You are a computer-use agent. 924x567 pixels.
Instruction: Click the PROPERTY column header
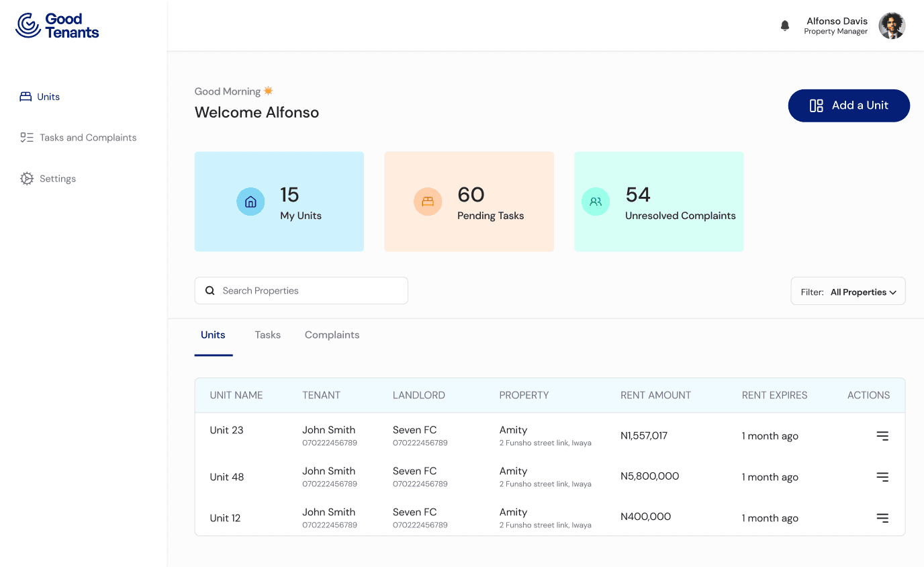click(524, 395)
